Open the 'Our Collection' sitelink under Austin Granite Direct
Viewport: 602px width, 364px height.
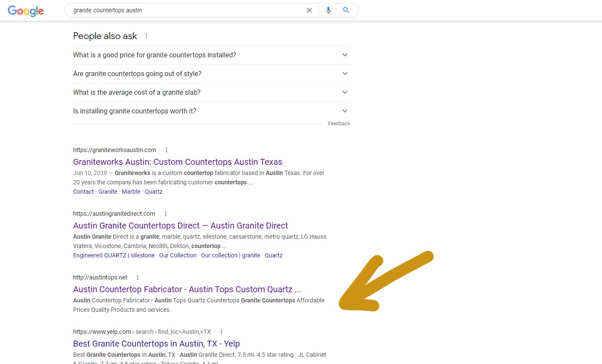click(x=178, y=255)
